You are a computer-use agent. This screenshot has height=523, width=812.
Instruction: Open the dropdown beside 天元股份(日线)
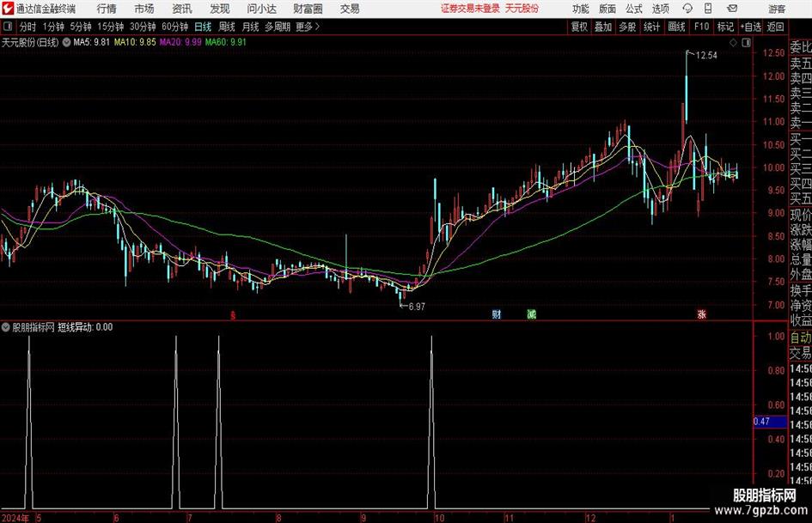pyautogui.click(x=66, y=42)
